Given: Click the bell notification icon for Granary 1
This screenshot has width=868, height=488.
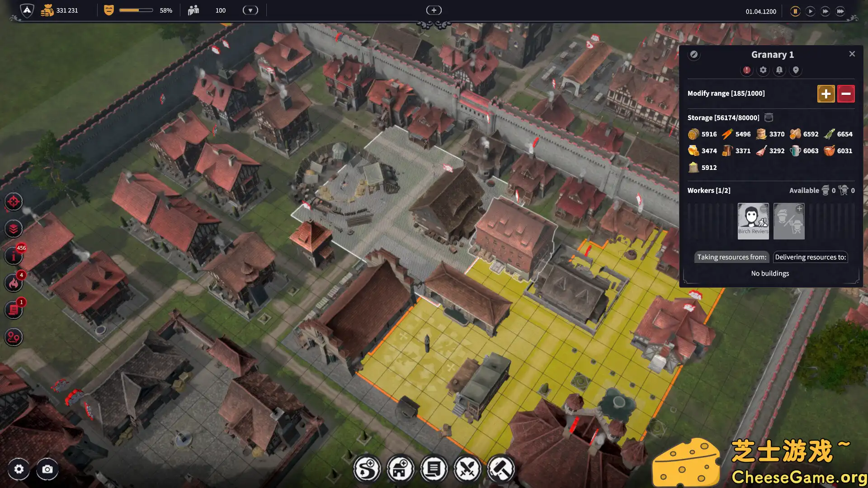Looking at the screenshot, I should [779, 70].
